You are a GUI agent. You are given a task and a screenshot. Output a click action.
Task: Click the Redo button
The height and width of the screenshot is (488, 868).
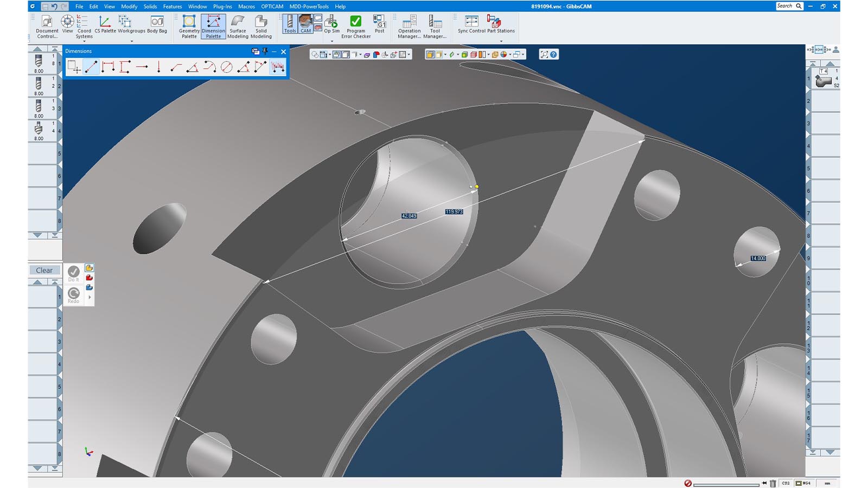point(74,295)
